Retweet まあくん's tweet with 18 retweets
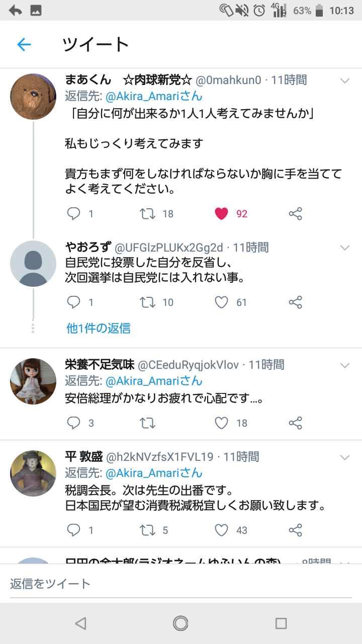 point(147,214)
